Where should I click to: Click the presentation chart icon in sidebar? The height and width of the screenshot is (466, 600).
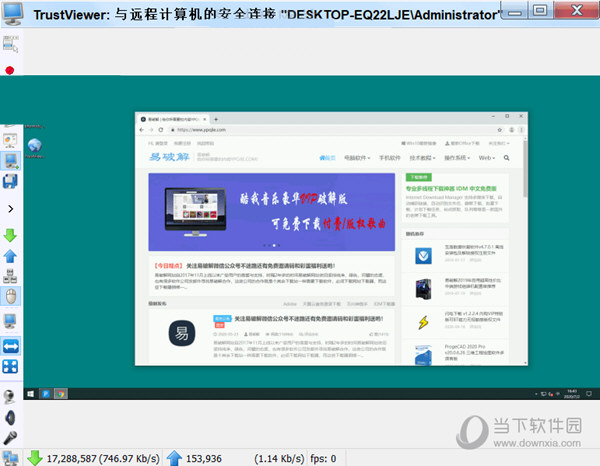[x=10, y=141]
